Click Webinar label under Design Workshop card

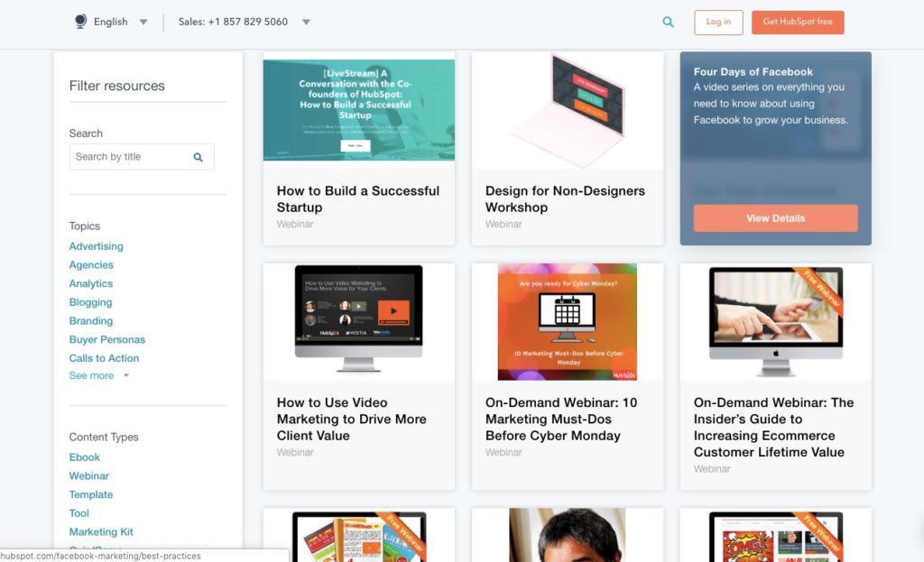tap(504, 224)
